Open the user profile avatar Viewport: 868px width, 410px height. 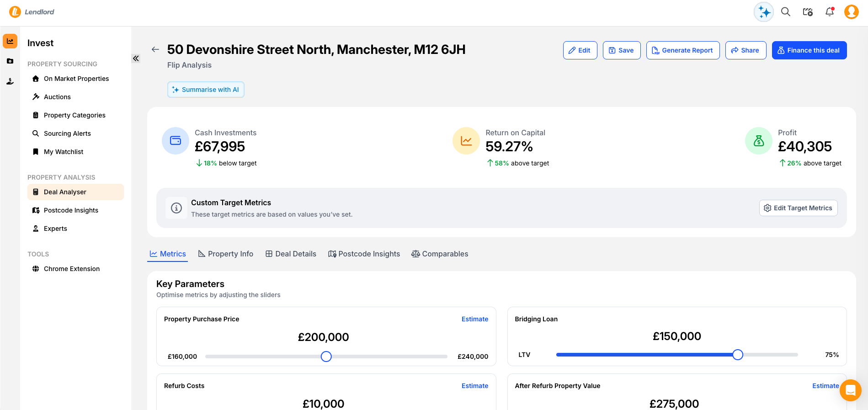click(x=851, y=12)
